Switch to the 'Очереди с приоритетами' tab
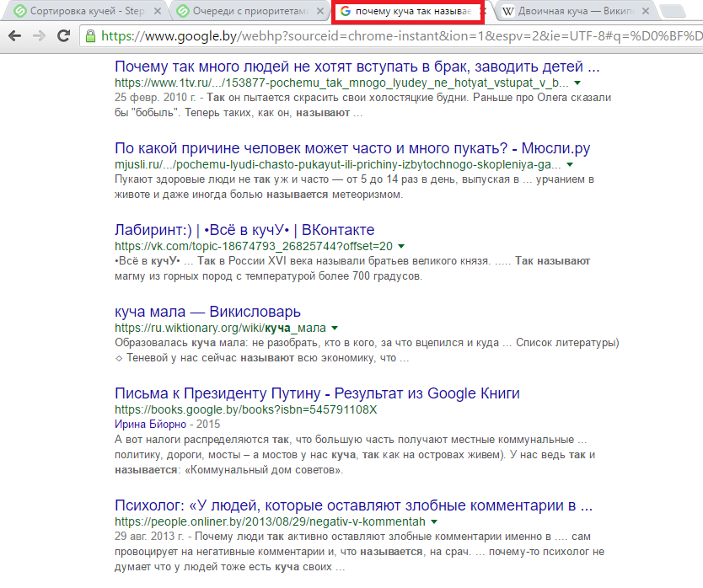Viewport: 703px width, 588px height. pyautogui.click(x=244, y=12)
